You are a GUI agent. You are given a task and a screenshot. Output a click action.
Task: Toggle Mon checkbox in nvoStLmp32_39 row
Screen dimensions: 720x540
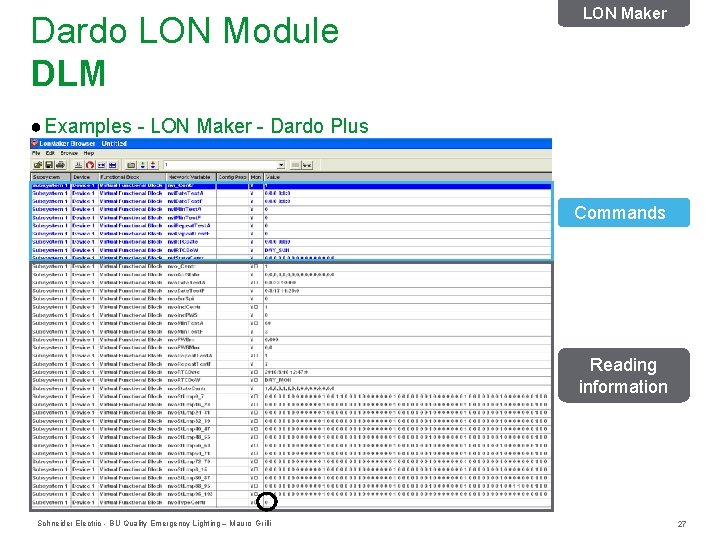256,421
